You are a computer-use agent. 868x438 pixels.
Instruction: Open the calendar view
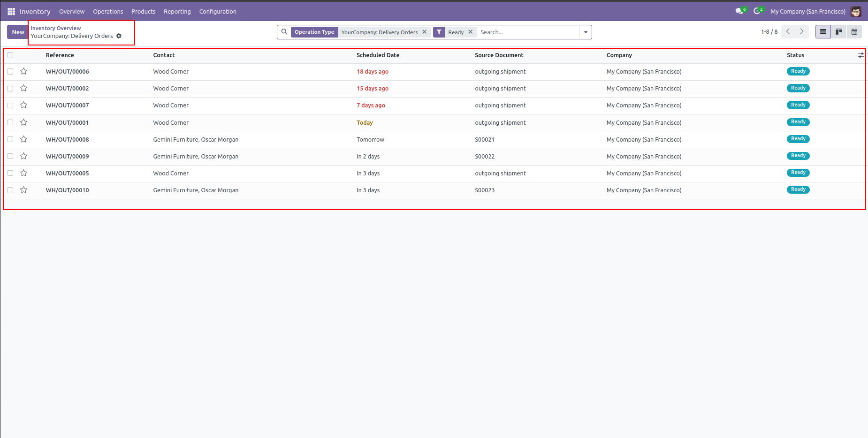pyautogui.click(x=854, y=31)
